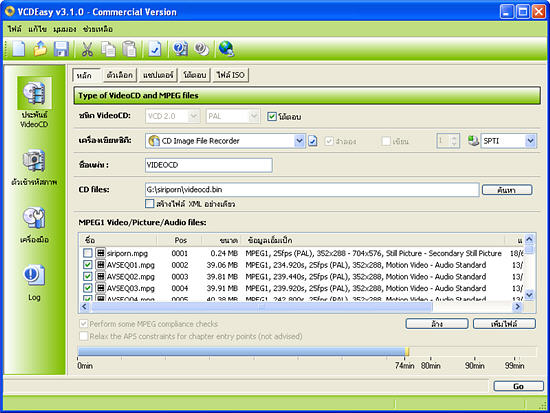Click the Paste clipboard icon

(x=129, y=48)
